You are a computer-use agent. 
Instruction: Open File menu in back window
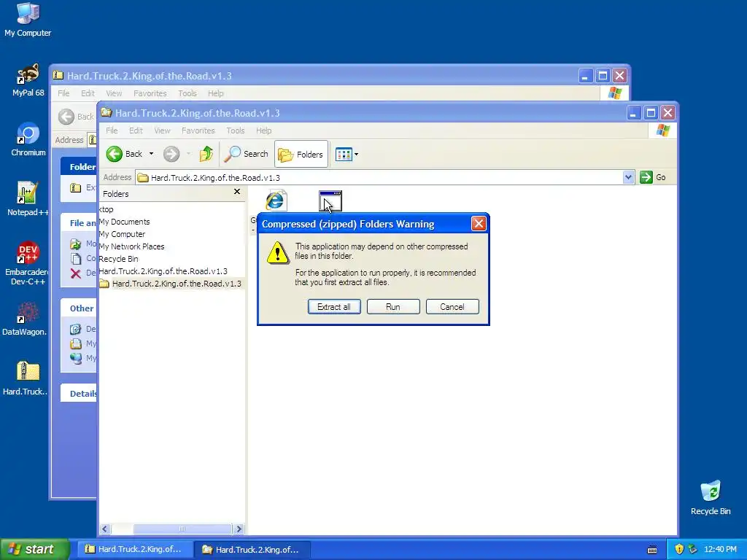coord(63,93)
